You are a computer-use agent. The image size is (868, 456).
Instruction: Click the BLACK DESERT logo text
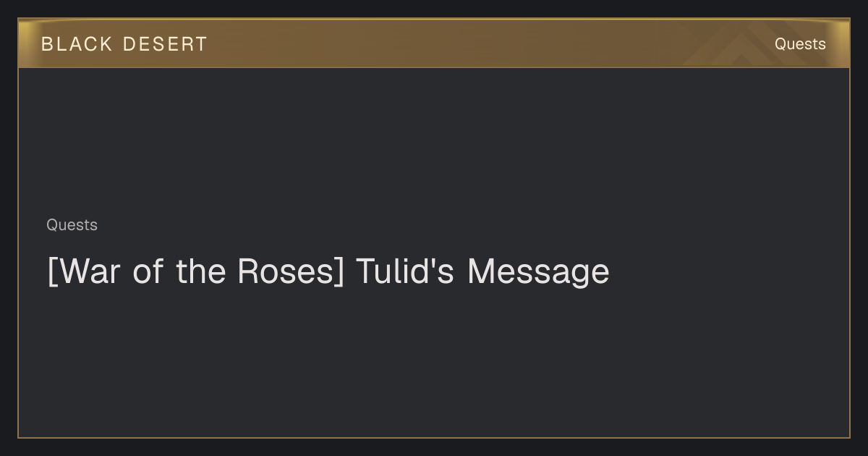pyautogui.click(x=124, y=44)
